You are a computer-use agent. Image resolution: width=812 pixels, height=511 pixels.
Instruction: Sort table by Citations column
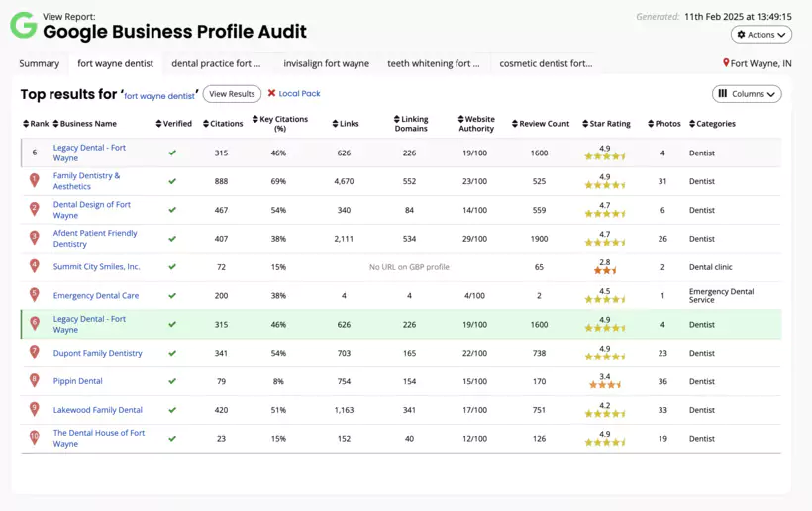[223, 123]
